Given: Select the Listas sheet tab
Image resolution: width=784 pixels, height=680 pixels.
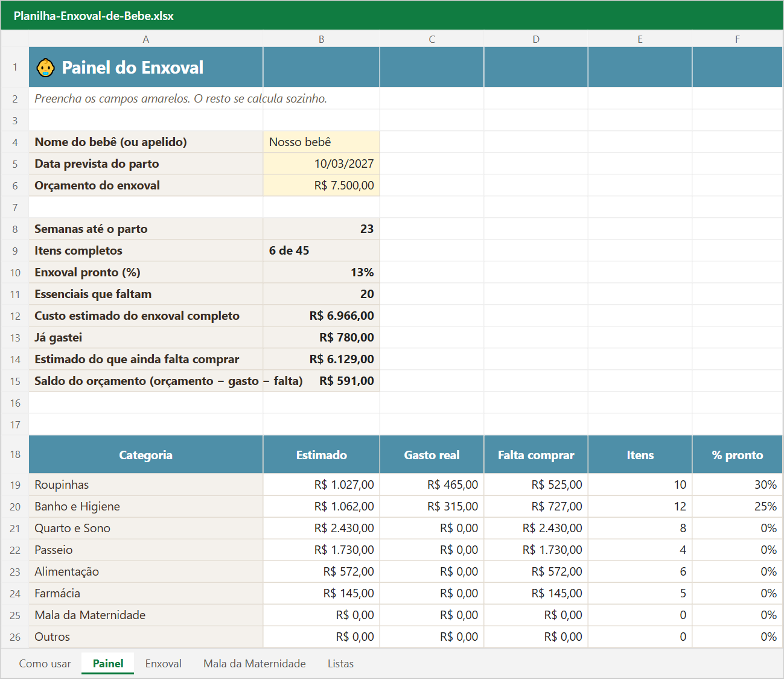Looking at the screenshot, I should (340, 664).
